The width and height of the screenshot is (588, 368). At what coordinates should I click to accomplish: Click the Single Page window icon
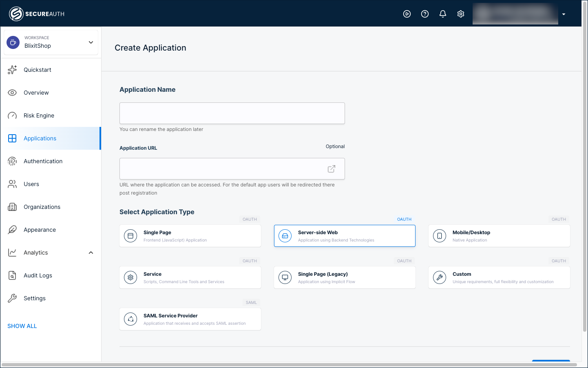point(130,236)
